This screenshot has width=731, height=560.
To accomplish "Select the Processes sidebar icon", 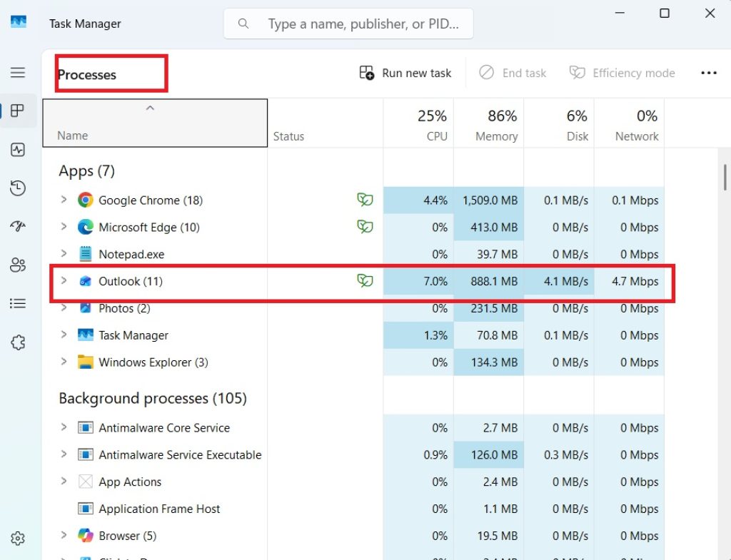I will coord(18,111).
